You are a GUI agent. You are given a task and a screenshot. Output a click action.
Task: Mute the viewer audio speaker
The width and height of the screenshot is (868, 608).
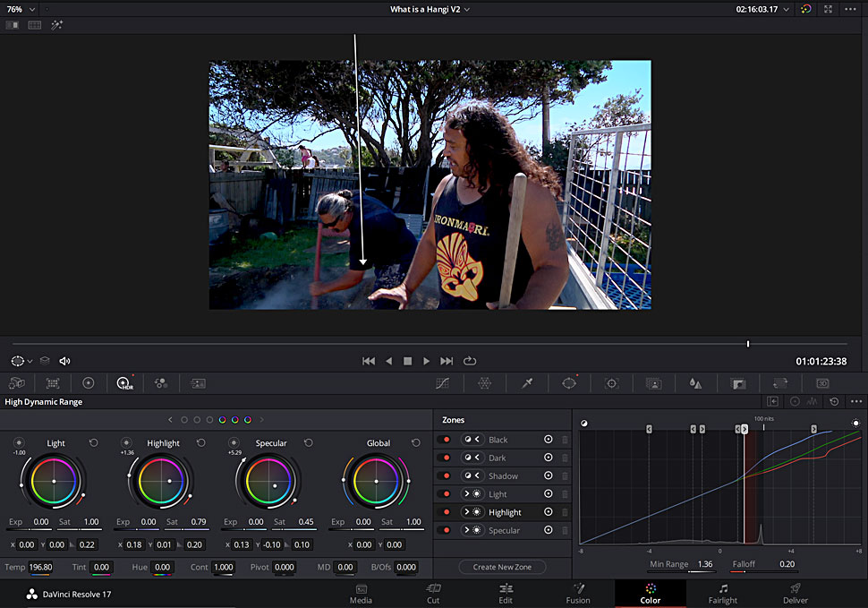pos(64,361)
